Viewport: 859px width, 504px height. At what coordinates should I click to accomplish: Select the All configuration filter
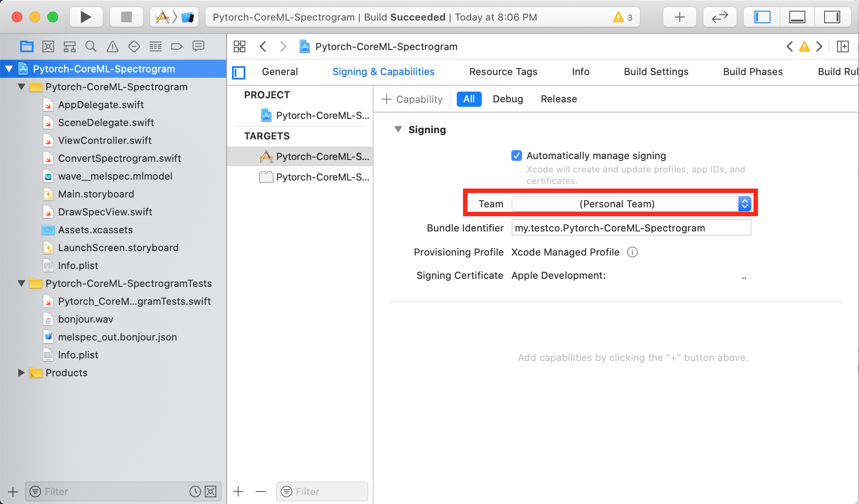(x=469, y=99)
